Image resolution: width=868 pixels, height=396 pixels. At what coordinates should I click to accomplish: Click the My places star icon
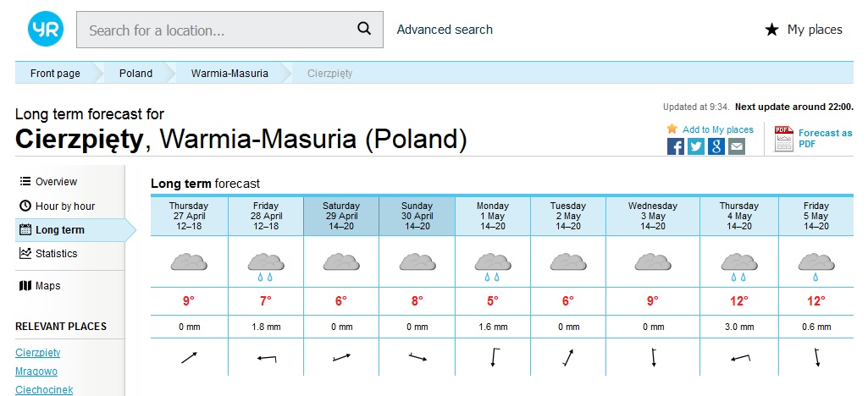click(771, 30)
